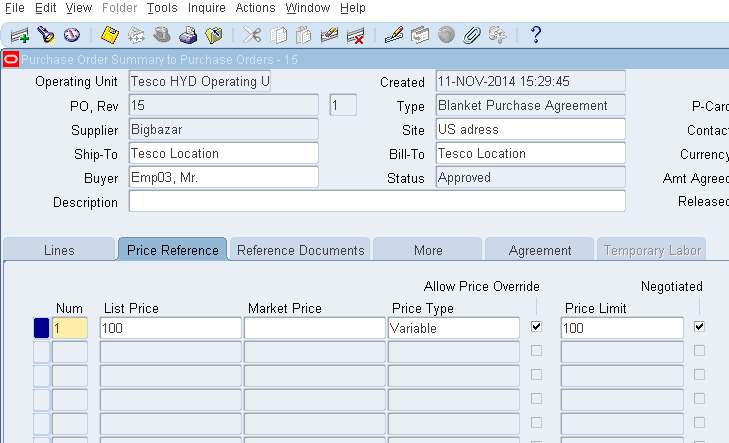Viewport: 729px width, 443px height.
Task: Click the Find flashlight icon
Action: 45,35
